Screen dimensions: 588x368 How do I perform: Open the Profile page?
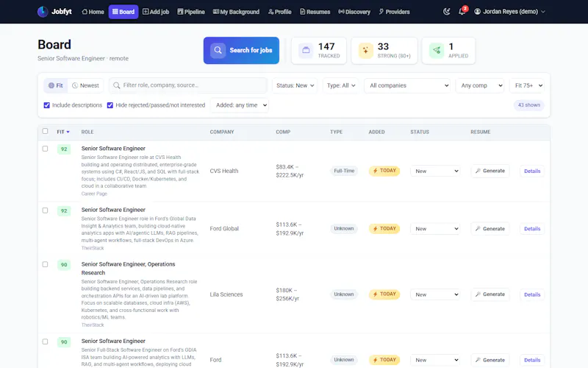click(280, 12)
